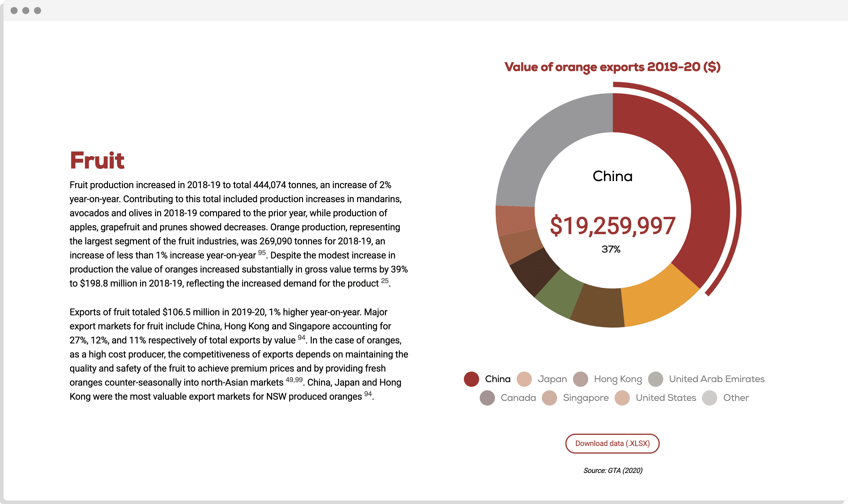This screenshot has height=504, width=848.
Task: Download data as XLSX file
Action: point(612,444)
